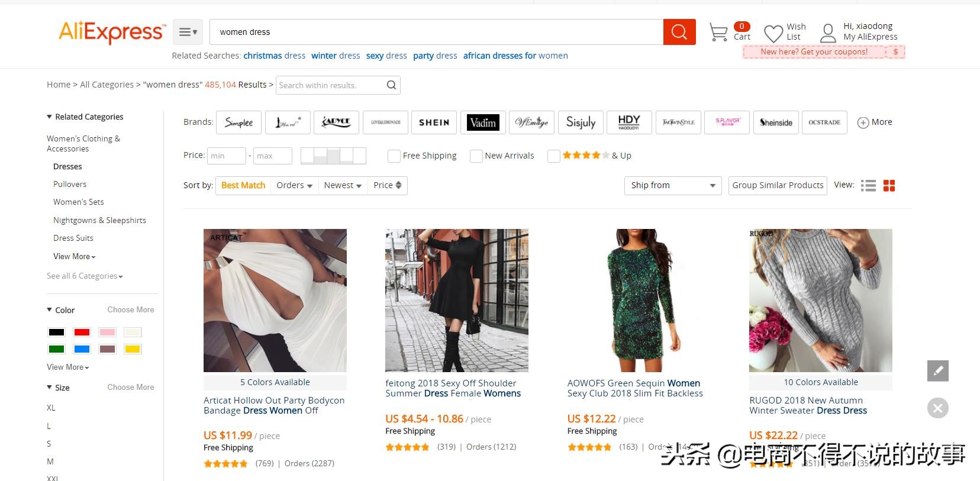Open All Categories breadcrumb link
The image size is (980, 481).
pyautogui.click(x=107, y=85)
